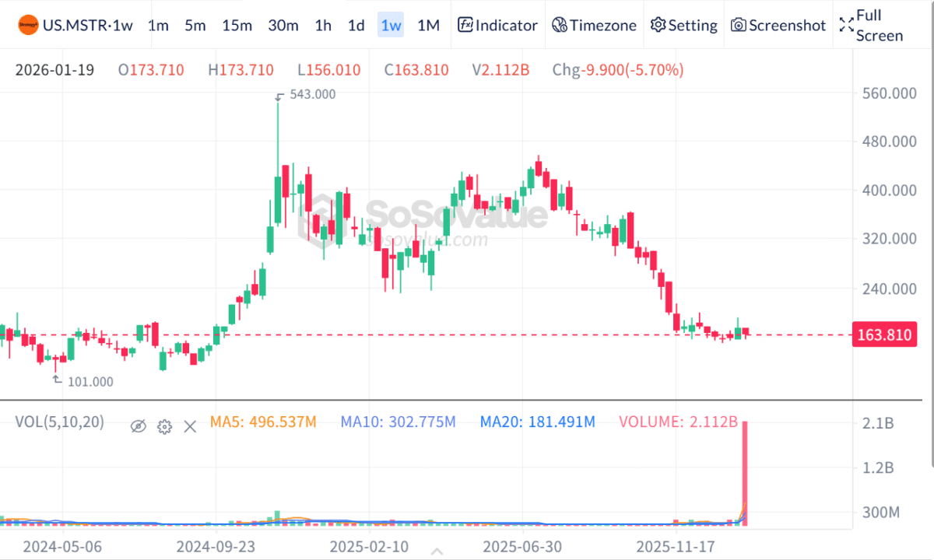Remove the VOL indicator with X
Viewport: 934px width, 560px height.
coord(190,425)
